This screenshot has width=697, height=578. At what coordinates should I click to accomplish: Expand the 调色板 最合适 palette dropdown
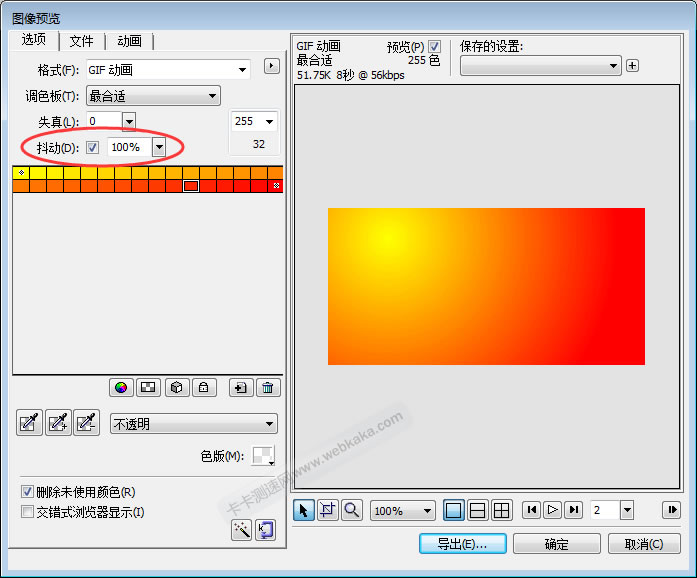coord(152,96)
